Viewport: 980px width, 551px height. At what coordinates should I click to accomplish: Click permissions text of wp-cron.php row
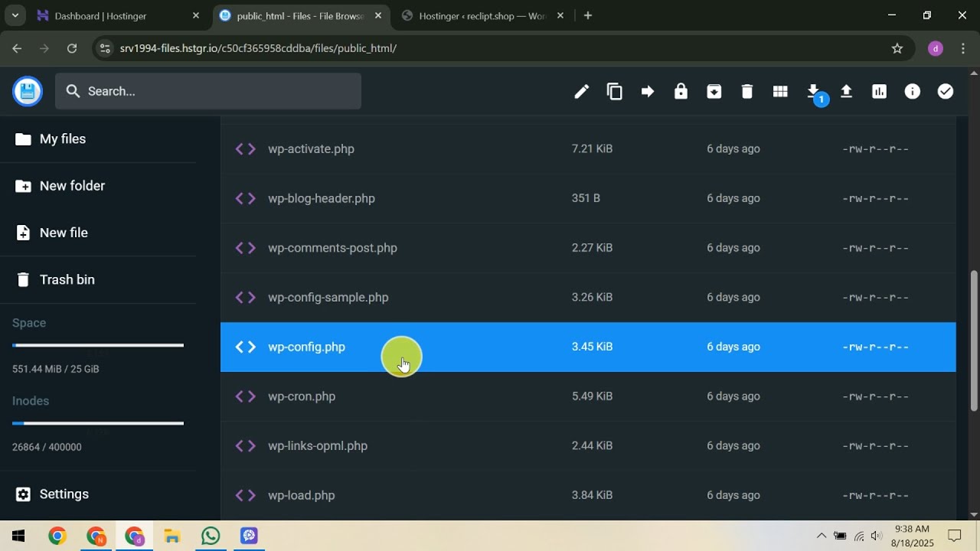(x=875, y=396)
